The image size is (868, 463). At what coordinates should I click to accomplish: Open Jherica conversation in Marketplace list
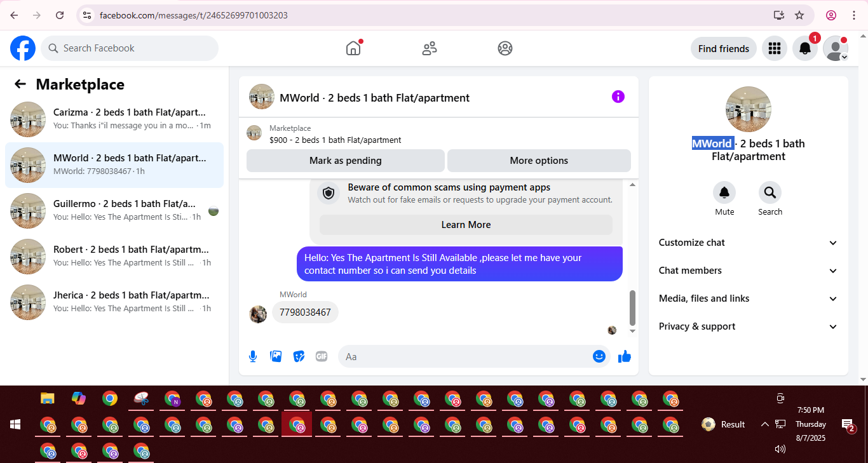tap(114, 302)
